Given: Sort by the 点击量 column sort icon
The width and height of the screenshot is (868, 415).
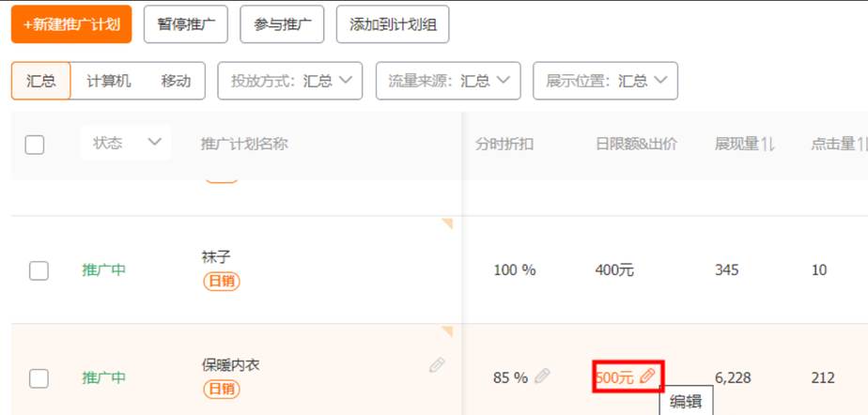Looking at the screenshot, I should click(x=862, y=144).
